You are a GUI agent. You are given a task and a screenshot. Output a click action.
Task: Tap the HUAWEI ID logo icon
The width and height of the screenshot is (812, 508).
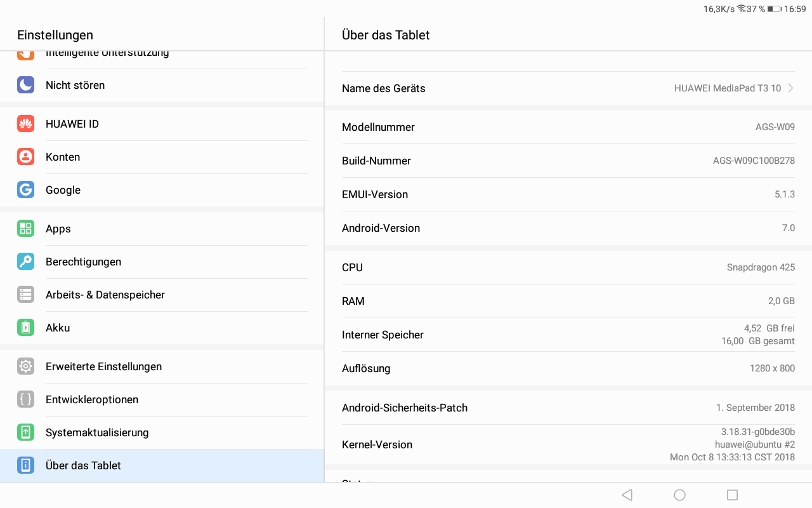[25, 124]
